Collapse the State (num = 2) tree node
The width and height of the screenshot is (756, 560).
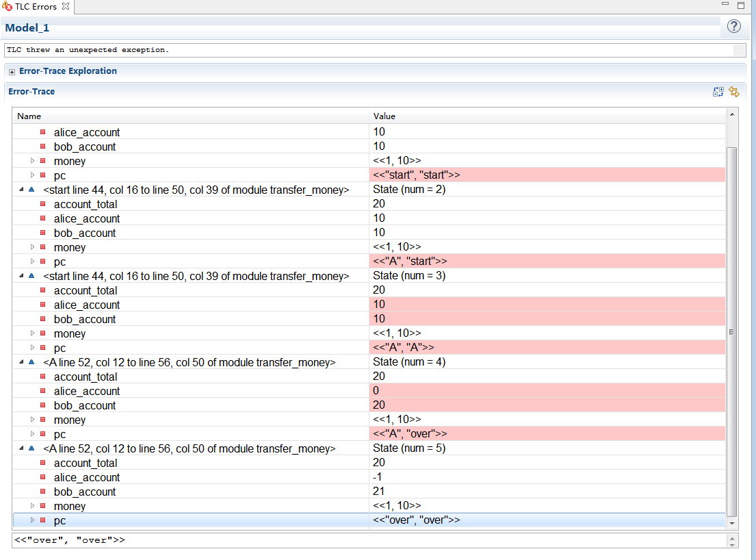pyautogui.click(x=21, y=190)
